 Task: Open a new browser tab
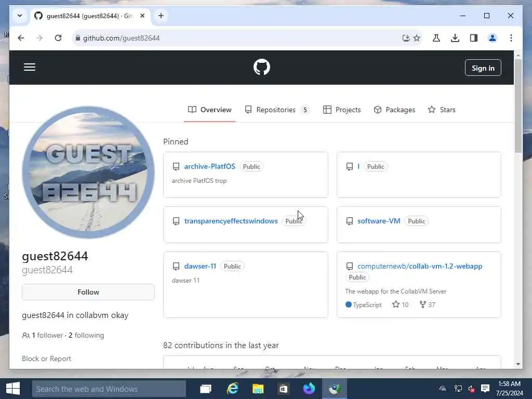(x=161, y=16)
